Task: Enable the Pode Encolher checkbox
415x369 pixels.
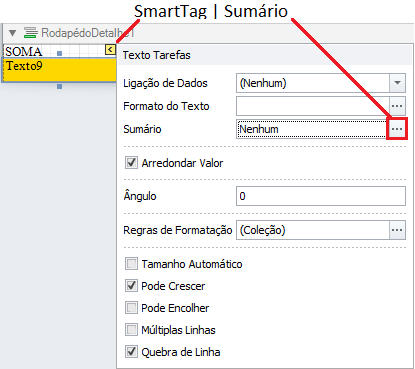Action: (x=131, y=308)
